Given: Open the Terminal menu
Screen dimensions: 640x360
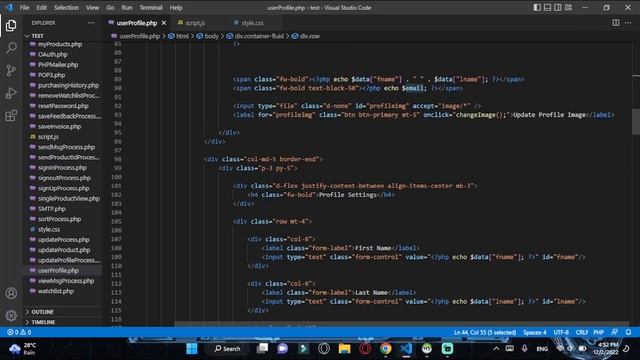Looking at the screenshot, I should point(151,7).
